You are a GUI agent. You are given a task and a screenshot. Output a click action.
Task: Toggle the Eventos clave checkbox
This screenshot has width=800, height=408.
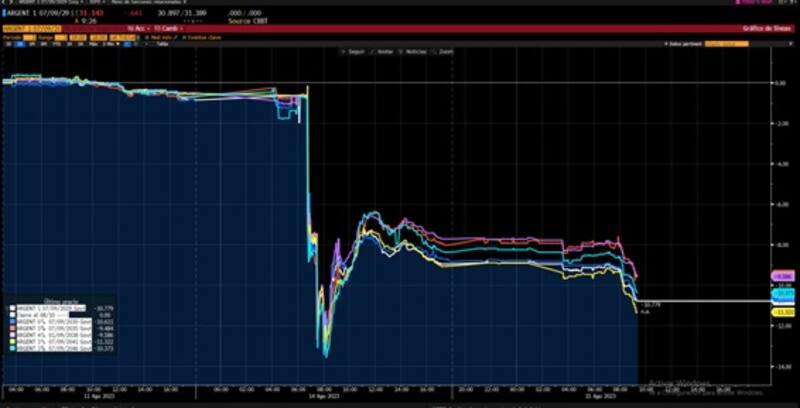pos(182,37)
